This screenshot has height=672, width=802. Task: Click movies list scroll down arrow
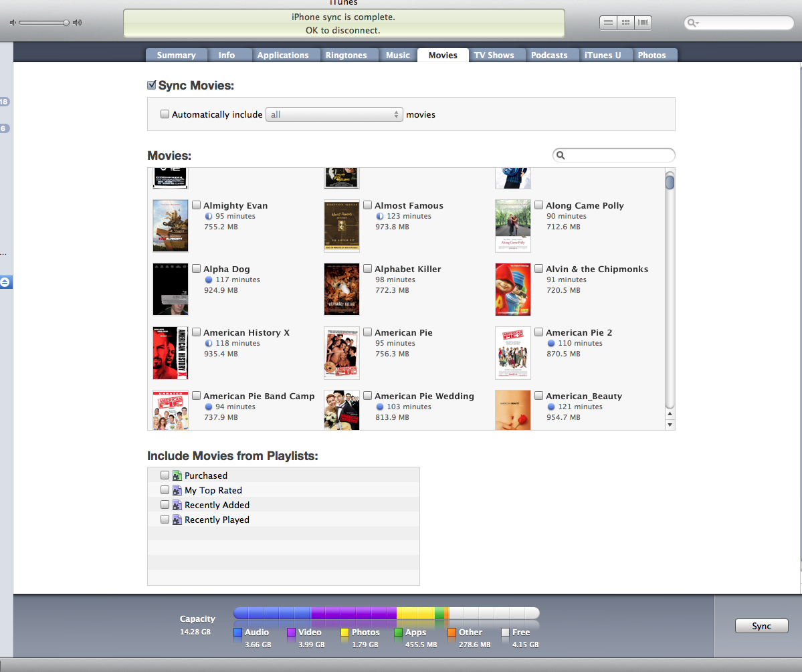[x=670, y=425]
